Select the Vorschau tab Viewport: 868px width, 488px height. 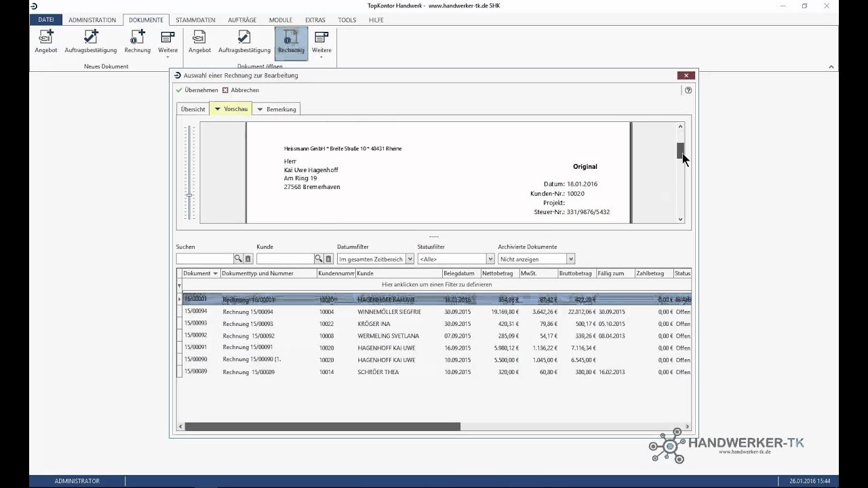[231, 109]
